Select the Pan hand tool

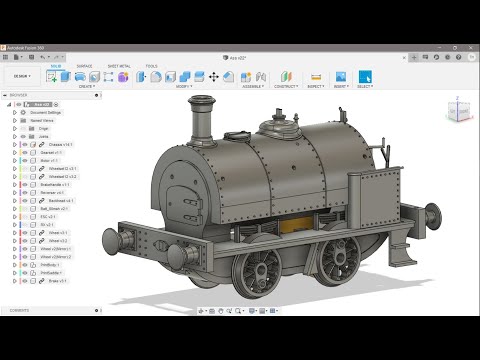click(x=220, y=311)
